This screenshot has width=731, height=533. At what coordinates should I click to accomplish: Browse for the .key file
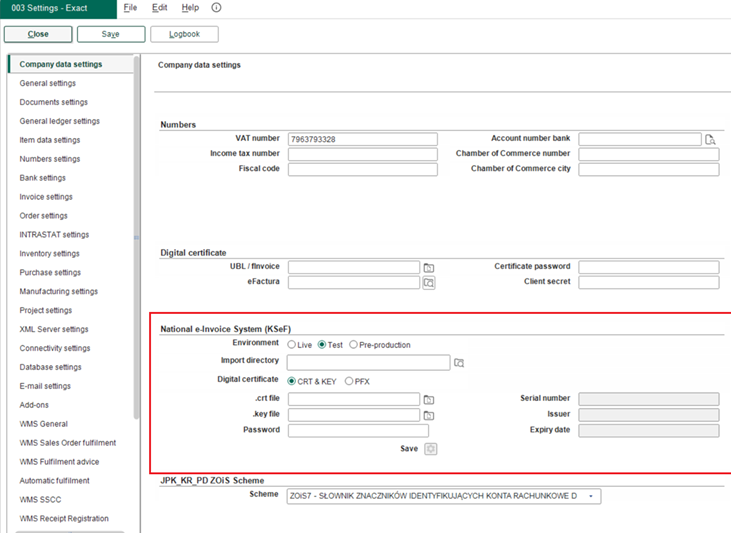(x=428, y=415)
